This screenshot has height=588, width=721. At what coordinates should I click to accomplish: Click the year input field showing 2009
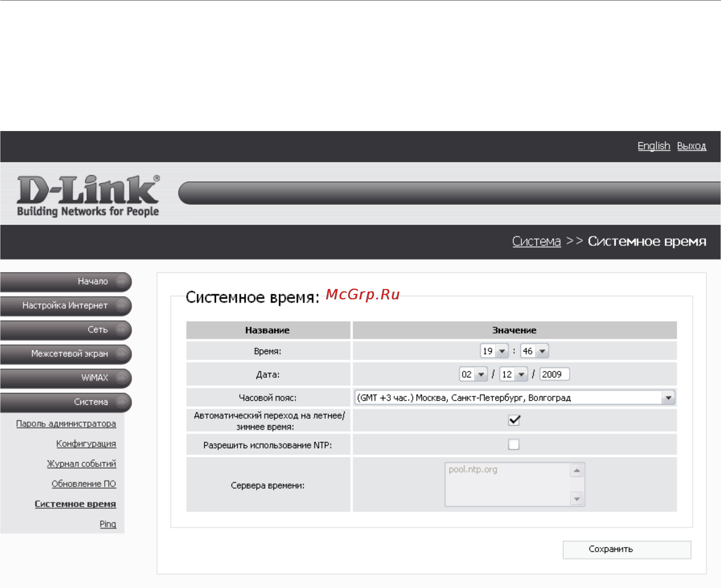point(554,374)
